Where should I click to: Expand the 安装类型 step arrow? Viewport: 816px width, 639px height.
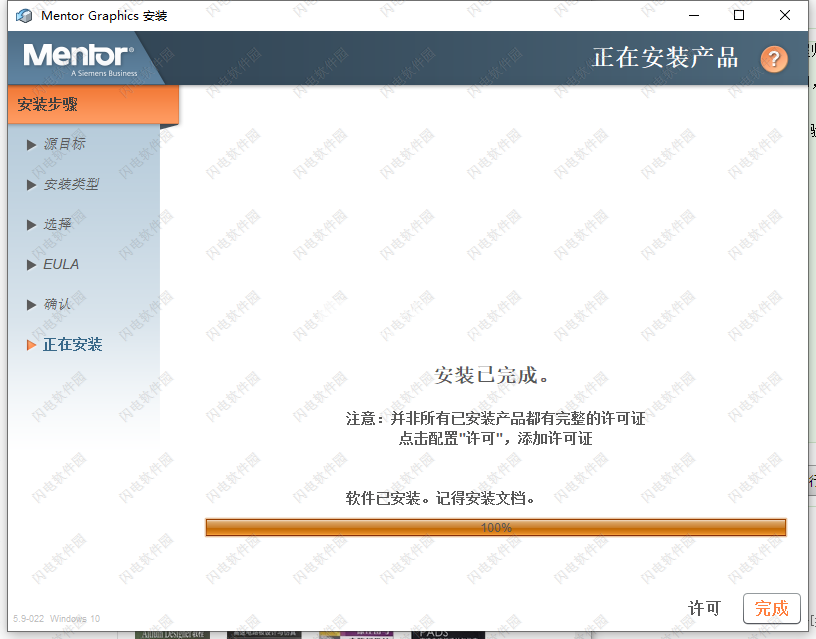31,185
